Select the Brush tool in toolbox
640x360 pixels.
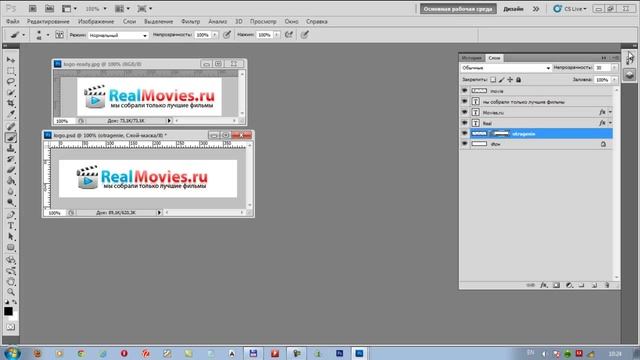pos(11,138)
